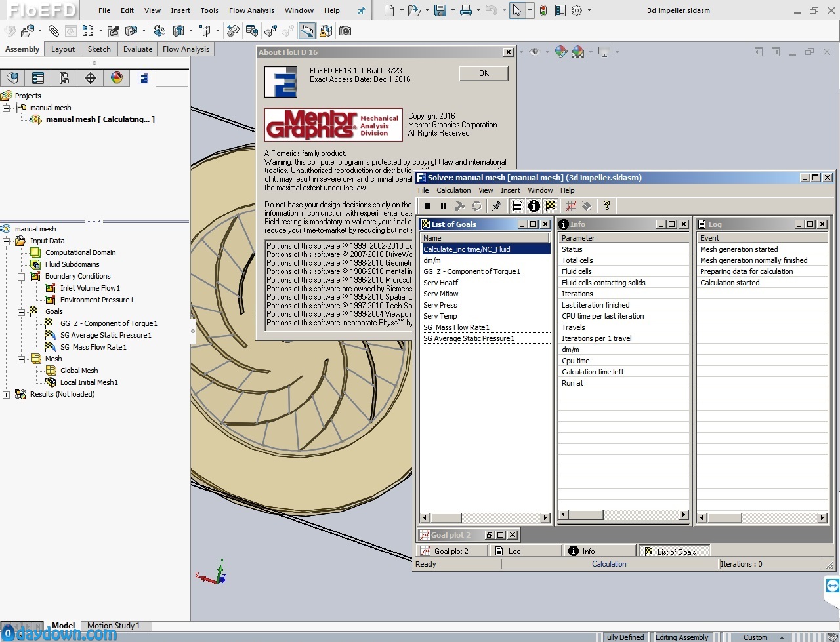This screenshot has height=642, width=840.
Task: Select Inlet Volume Flow1 boundary condition
Action: click(90, 288)
